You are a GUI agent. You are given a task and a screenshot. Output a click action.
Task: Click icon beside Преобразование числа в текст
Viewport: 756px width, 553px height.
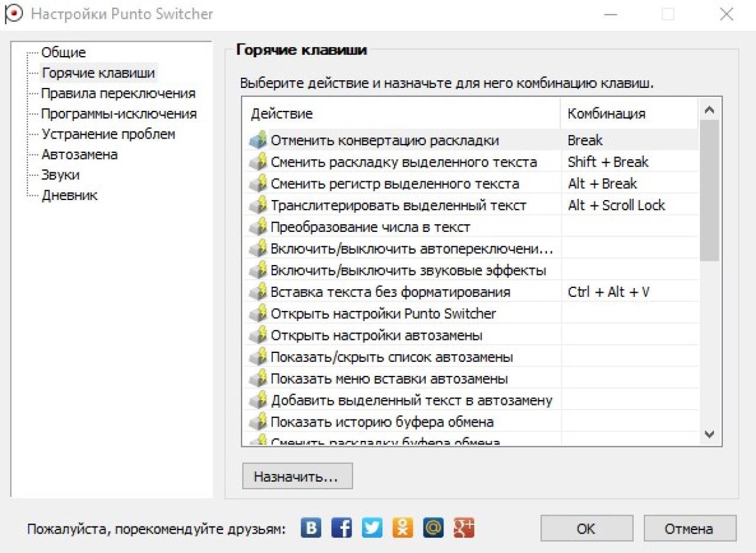coord(258,227)
